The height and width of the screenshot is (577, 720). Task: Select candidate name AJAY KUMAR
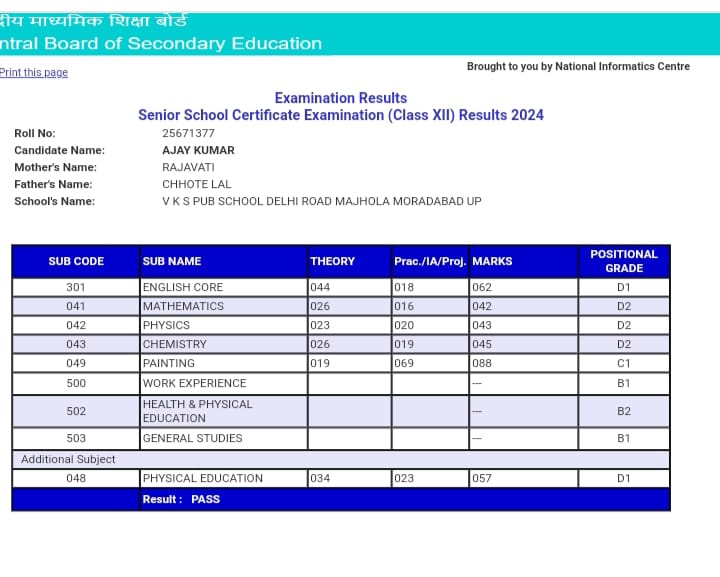click(198, 150)
